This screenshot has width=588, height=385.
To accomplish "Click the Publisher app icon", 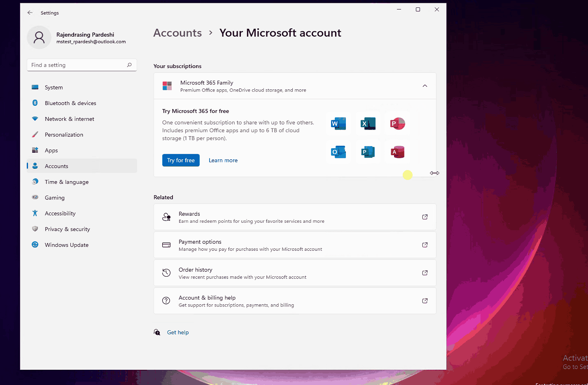I will [368, 152].
